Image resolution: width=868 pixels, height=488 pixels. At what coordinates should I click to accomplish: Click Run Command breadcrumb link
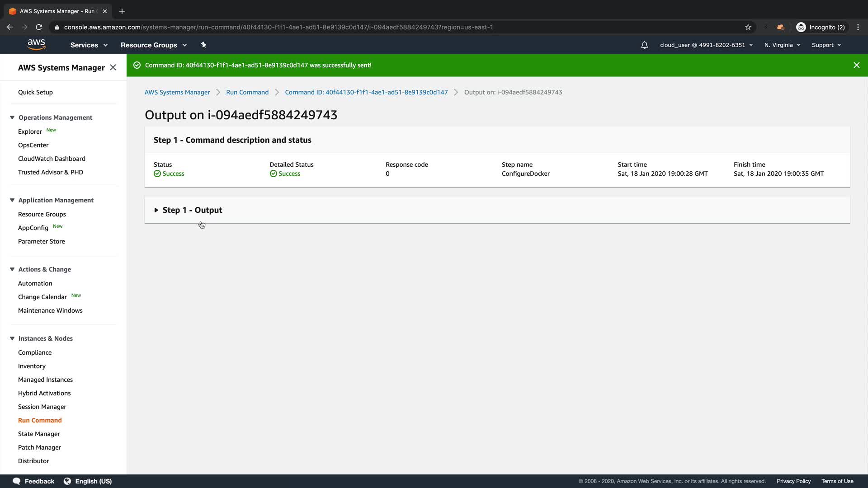tap(247, 92)
